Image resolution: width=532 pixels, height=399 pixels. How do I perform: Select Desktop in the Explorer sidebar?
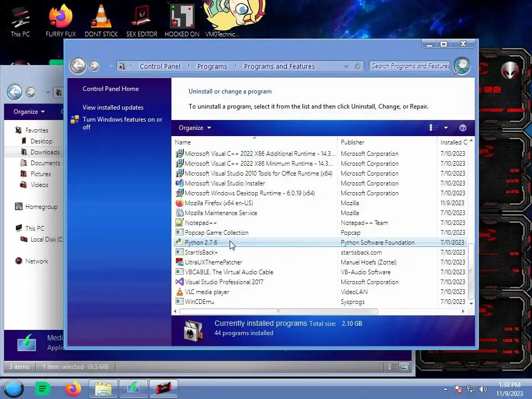pos(42,141)
